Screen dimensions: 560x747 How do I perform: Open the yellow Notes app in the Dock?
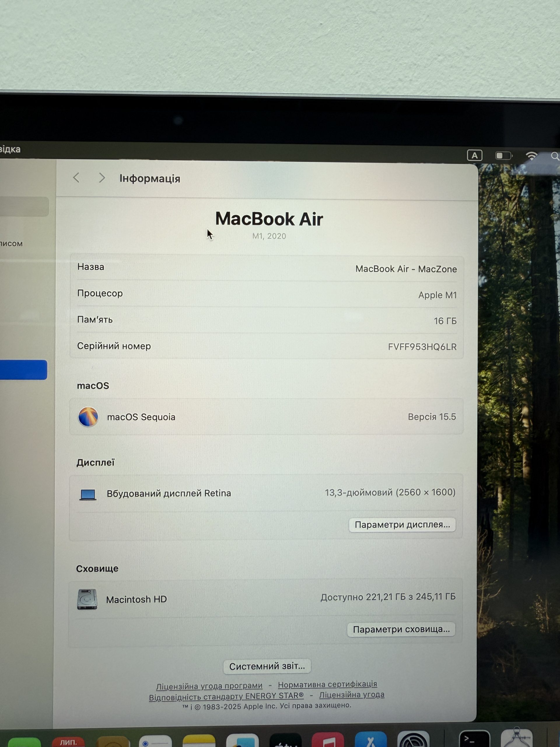point(199,741)
